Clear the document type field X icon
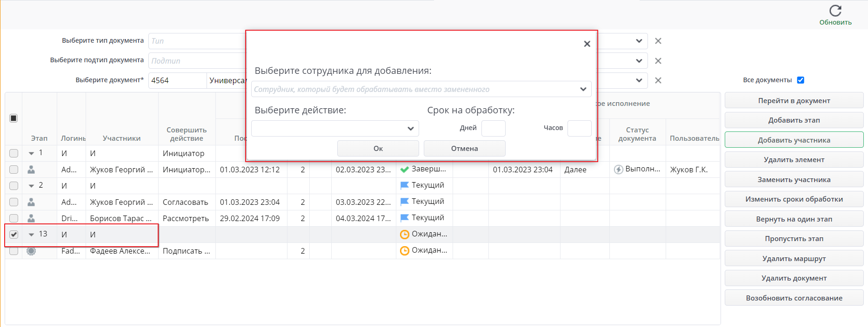This screenshot has height=327, width=868. (x=658, y=41)
